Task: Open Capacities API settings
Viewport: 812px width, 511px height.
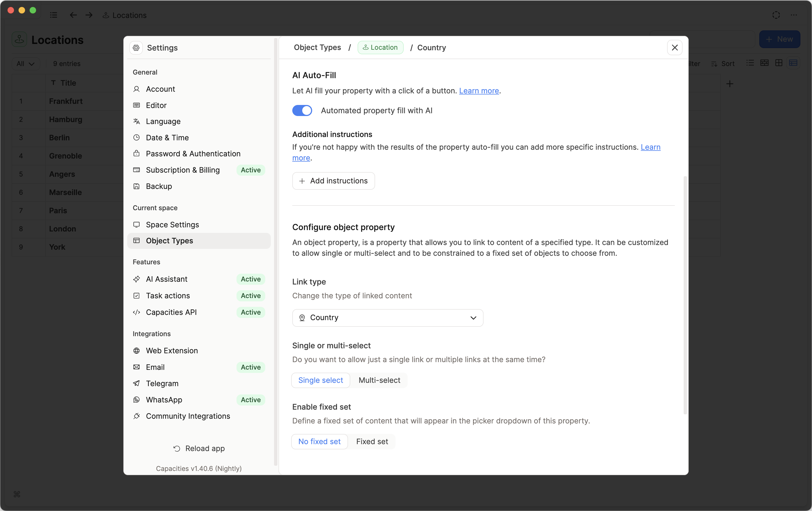Action: point(199,312)
